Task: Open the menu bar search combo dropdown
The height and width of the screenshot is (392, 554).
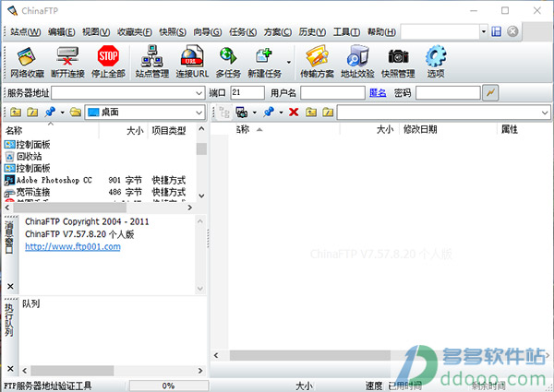Action: click(483, 31)
